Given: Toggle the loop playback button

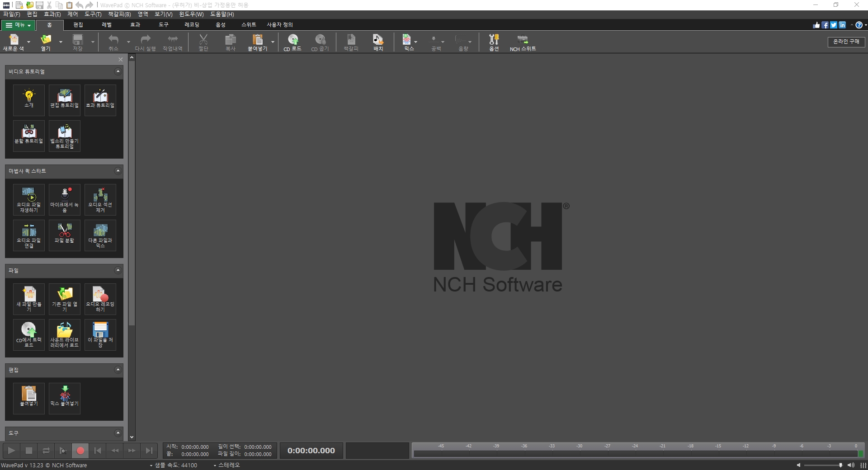Looking at the screenshot, I should (x=46, y=451).
